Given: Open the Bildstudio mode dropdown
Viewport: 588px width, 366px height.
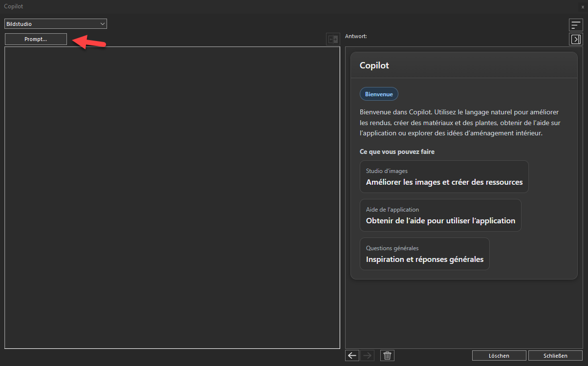Looking at the screenshot, I should [56, 24].
